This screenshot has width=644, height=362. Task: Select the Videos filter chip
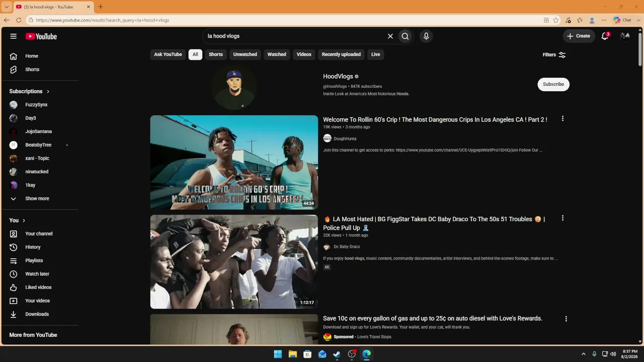click(304, 54)
